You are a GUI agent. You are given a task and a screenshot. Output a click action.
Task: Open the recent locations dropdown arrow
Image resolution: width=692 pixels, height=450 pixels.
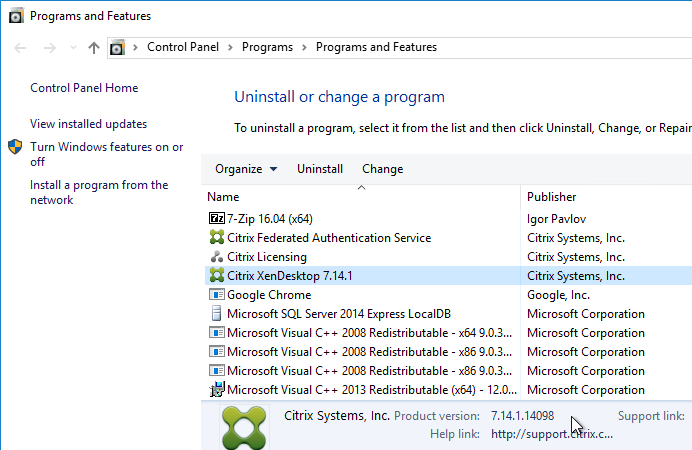coord(73,48)
